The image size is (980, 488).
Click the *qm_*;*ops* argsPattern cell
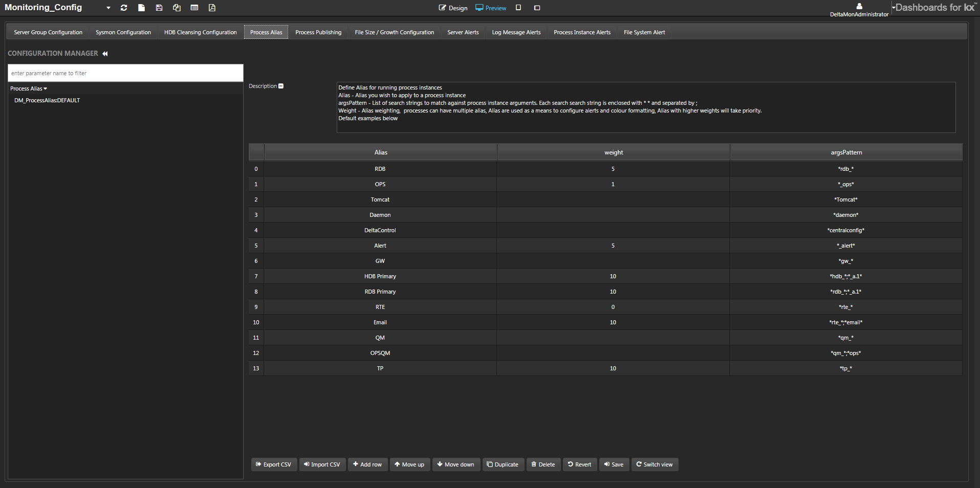[x=846, y=353]
